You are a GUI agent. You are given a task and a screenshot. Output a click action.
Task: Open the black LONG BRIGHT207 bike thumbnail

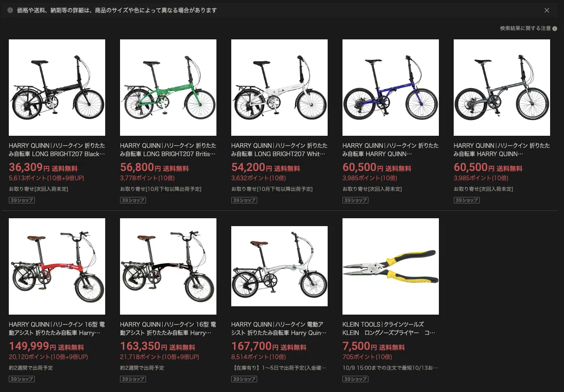(57, 88)
